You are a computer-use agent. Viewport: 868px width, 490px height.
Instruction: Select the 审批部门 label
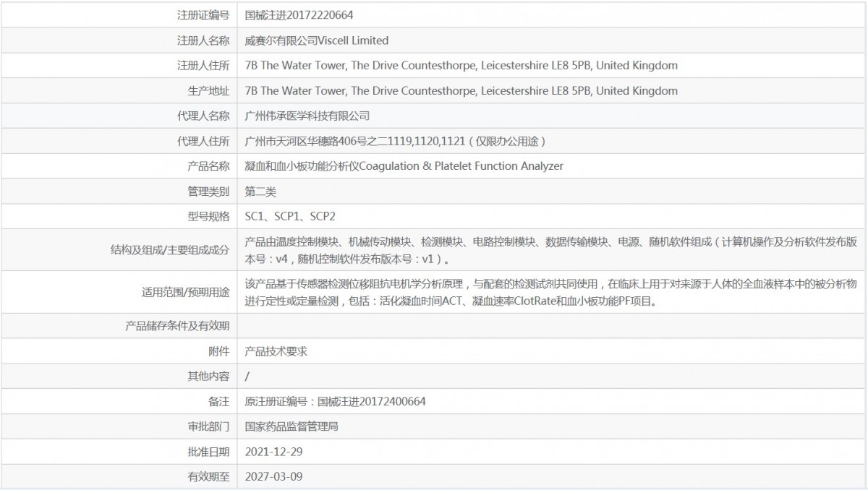208,426
